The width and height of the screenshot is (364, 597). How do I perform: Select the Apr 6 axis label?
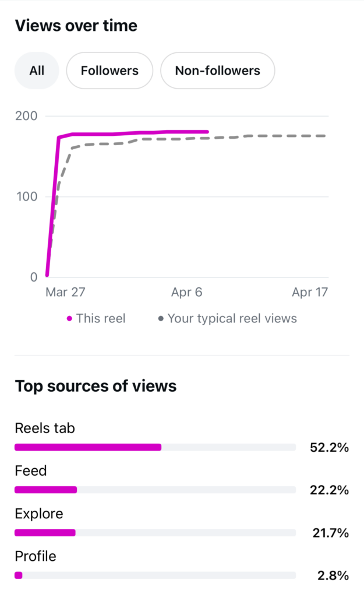186,292
